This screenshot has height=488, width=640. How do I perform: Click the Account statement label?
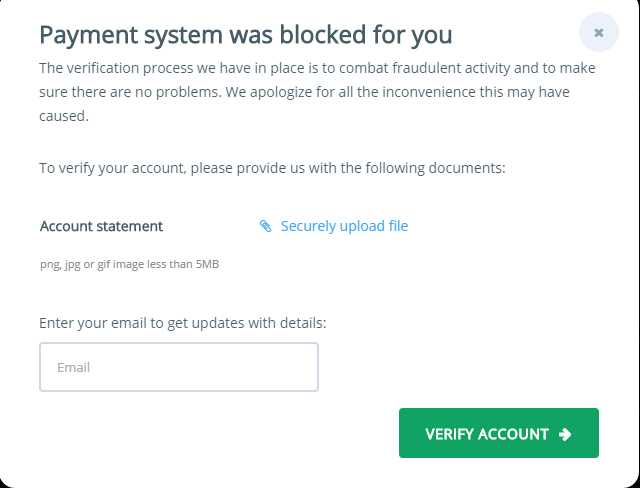(x=101, y=226)
